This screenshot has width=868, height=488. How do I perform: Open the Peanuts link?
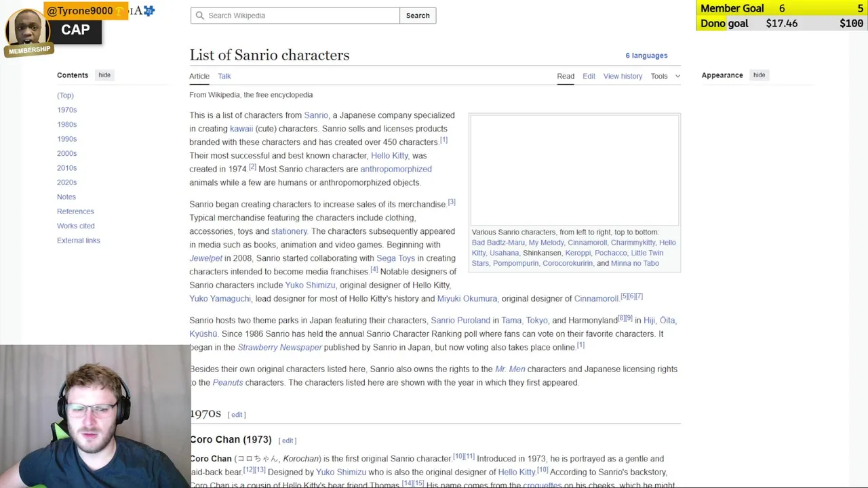click(x=228, y=383)
